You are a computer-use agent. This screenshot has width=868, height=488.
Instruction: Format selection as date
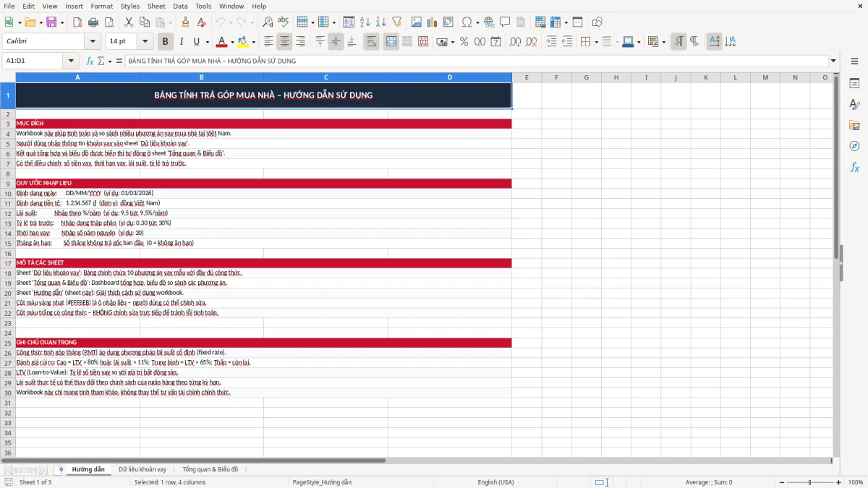point(495,42)
